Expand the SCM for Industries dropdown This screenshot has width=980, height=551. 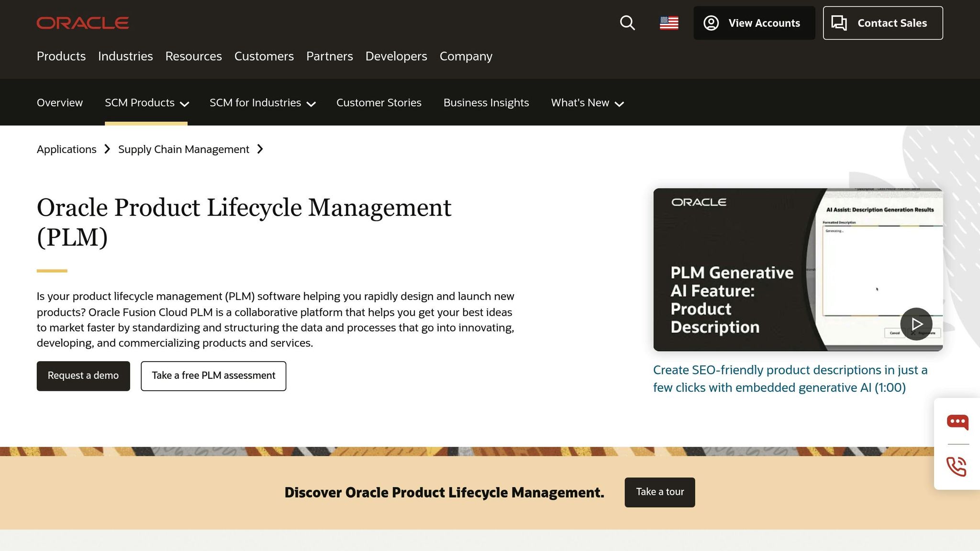[x=262, y=102]
